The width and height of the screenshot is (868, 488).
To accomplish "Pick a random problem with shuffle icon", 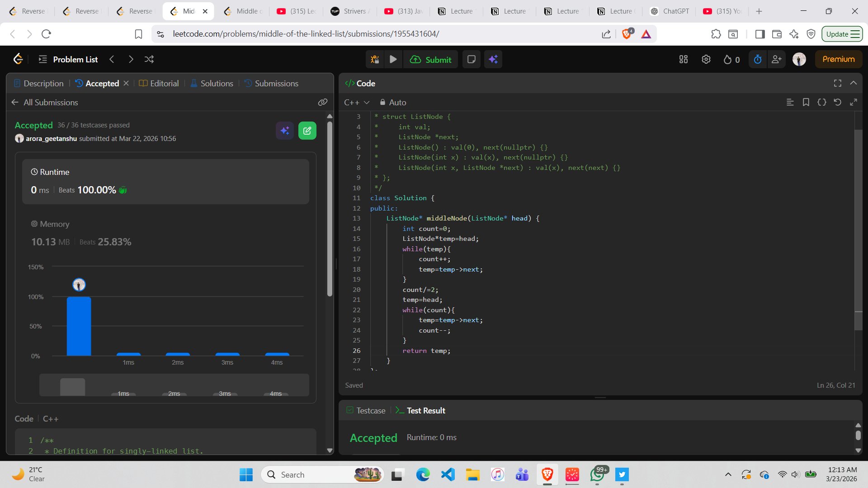I will [149, 59].
